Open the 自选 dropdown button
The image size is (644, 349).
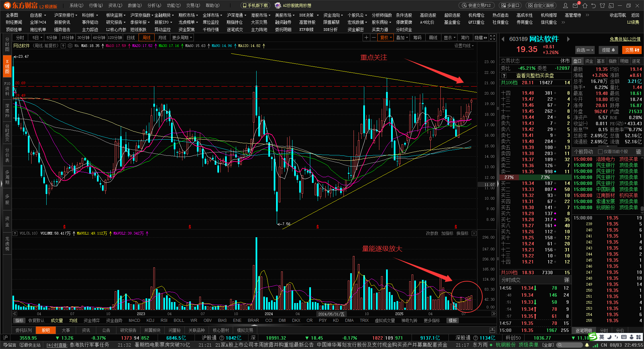point(585,50)
